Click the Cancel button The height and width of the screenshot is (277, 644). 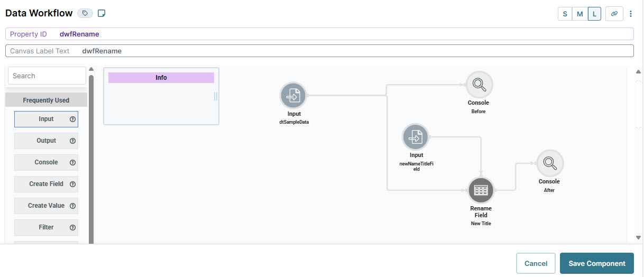[x=536, y=263]
